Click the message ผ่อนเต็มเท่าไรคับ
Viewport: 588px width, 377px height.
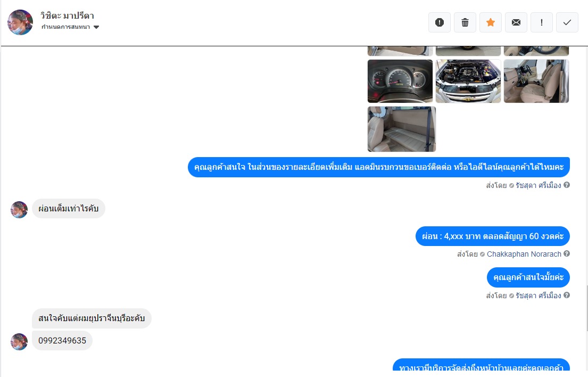pos(68,209)
